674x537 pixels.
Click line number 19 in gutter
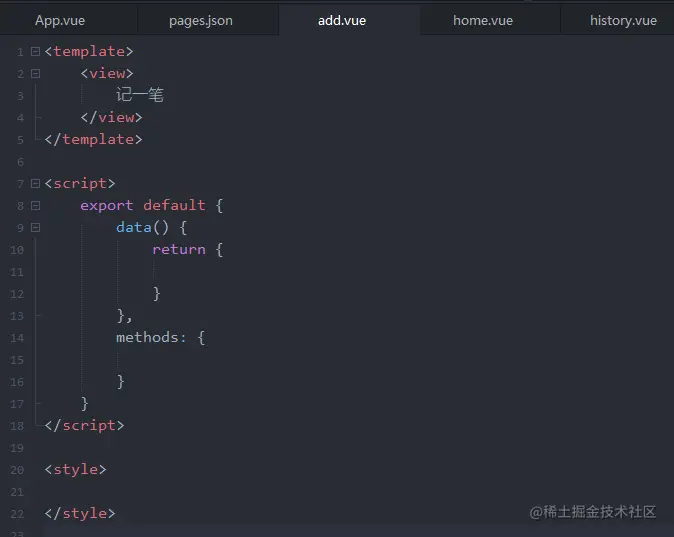(17, 448)
